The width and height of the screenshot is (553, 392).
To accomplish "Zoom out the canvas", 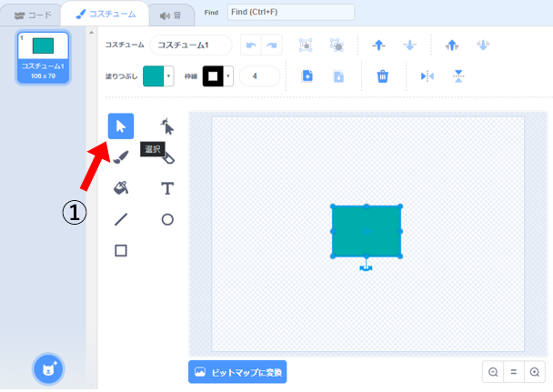I will 493,372.
